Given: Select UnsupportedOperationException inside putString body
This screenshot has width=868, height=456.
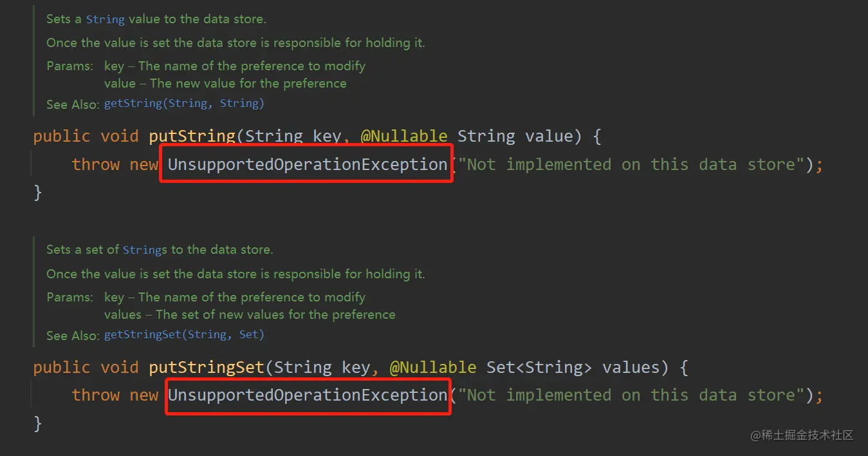Looking at the screenshot, I should click(308, 164).
